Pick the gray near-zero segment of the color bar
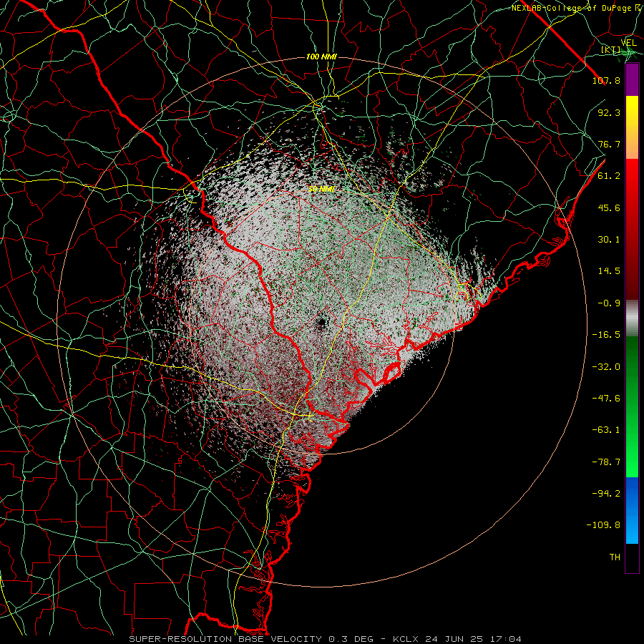 [632, 318]
